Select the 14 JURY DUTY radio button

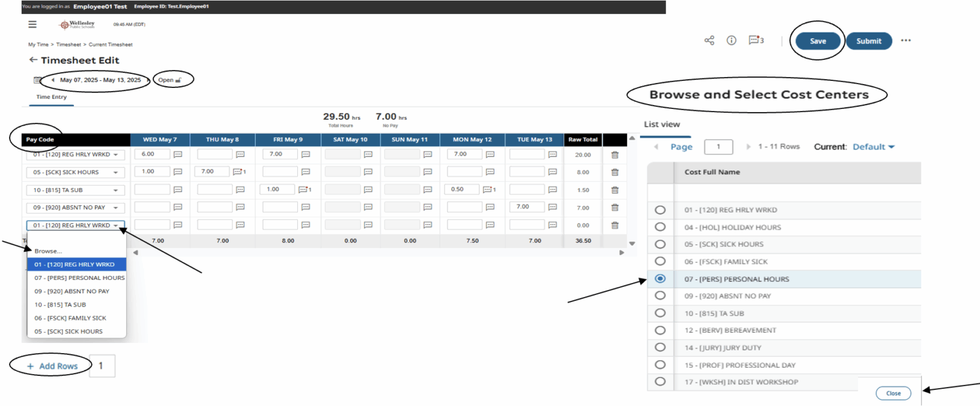coord(660,347)
